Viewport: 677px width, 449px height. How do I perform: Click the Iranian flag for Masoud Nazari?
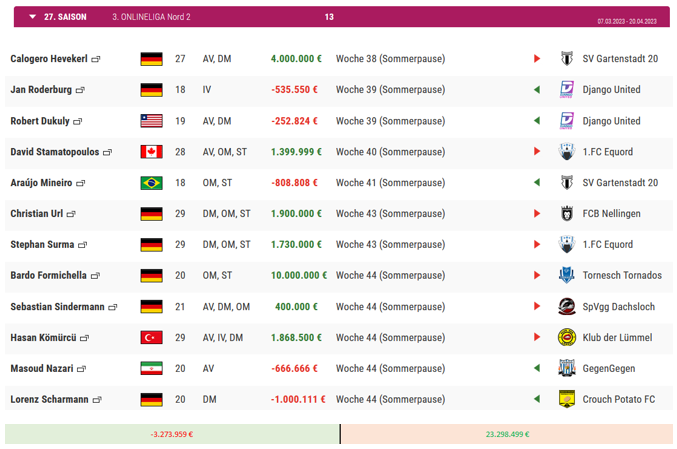152,368
